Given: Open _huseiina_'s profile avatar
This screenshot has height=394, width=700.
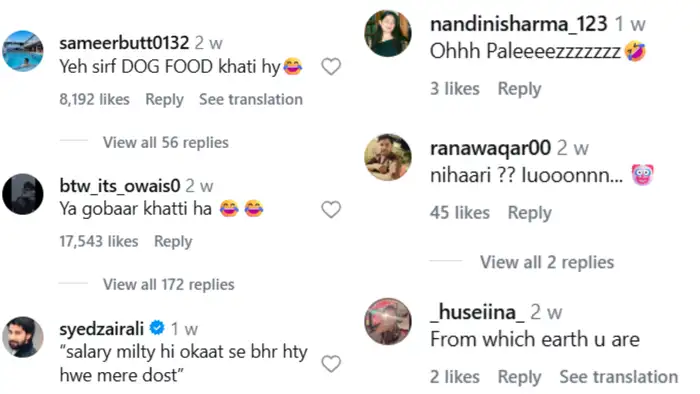Looking at the screenshot, I should point(388,321).
